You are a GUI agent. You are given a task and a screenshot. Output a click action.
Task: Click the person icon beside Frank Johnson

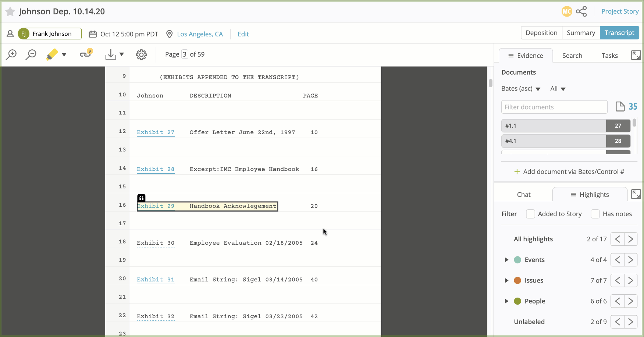(x=10, y=34)
